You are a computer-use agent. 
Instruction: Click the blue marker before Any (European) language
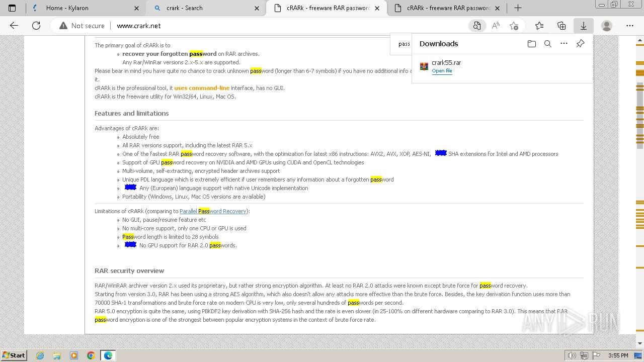point(130,187)
